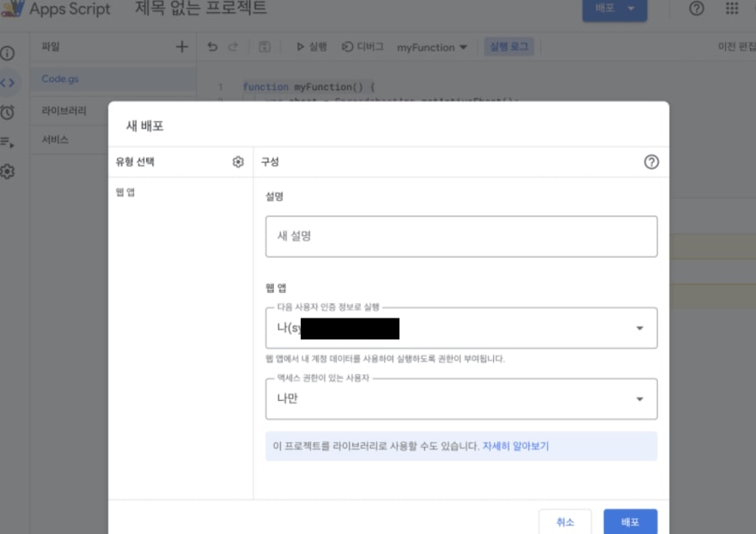The height and width of the screenshot is (534, 756).
Task: Open the triggers clock sidebar icon
Action: (x=7, y=112)
